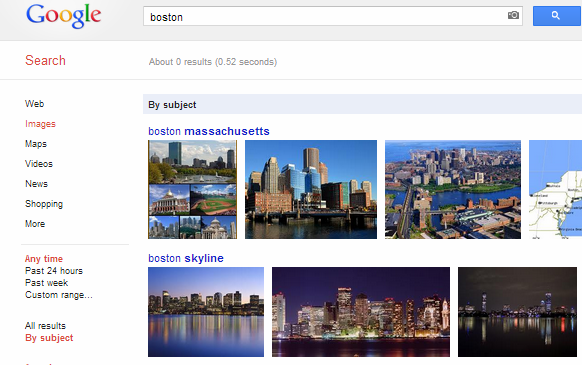Open the News category
Image resolution: width=582 pixels, height=365 pixels.
[x=36, y=184]
